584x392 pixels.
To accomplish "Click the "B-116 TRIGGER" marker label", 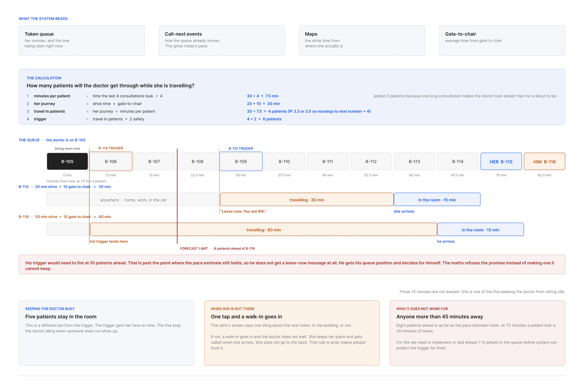I will pyautogui.click(x=111, y=148).
